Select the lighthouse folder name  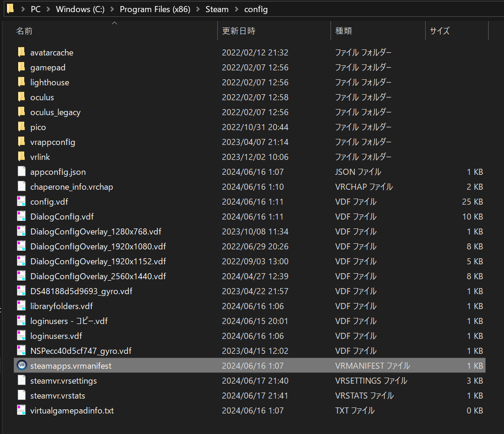tap(49, 83)
